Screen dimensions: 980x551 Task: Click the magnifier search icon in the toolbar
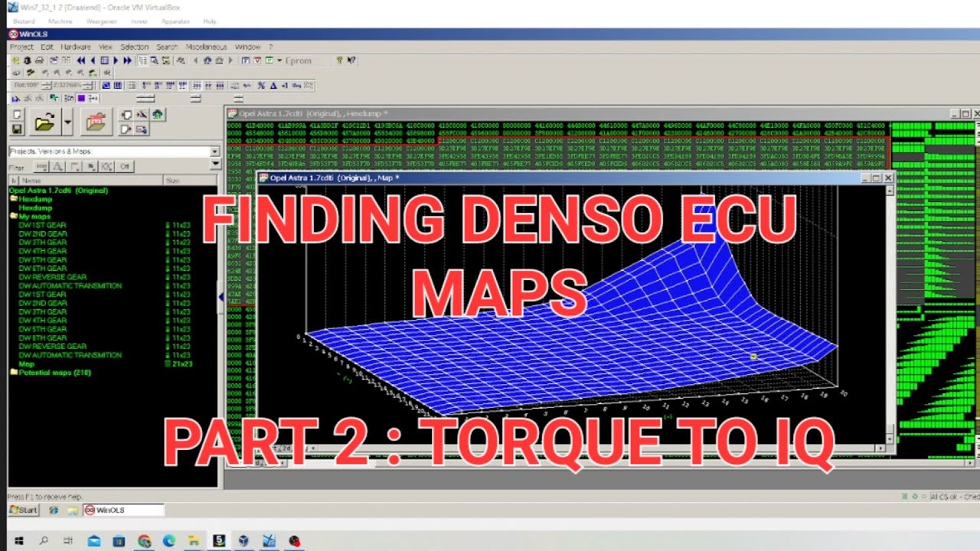pyautogui.click(x=155, y=60)
